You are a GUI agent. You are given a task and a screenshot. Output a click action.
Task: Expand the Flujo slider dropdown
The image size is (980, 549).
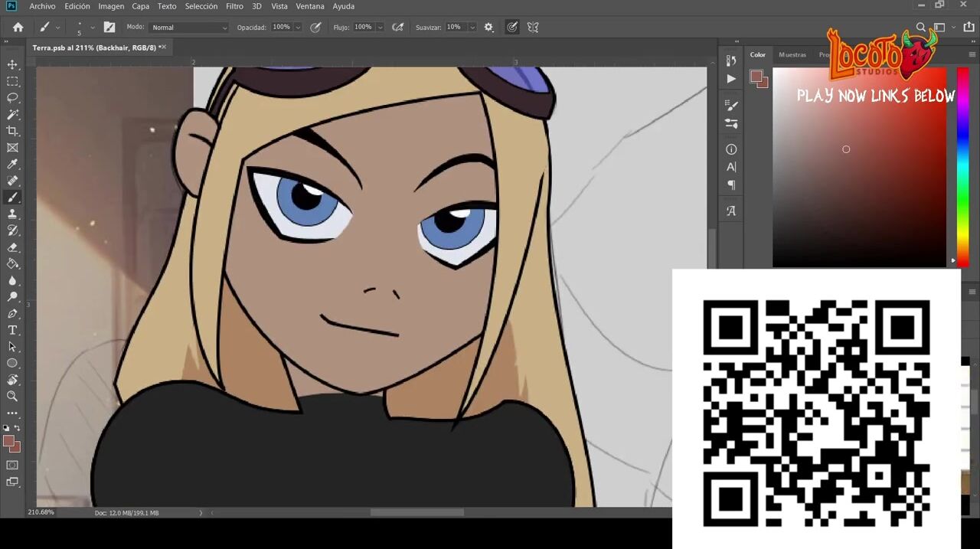pos(380,27)
